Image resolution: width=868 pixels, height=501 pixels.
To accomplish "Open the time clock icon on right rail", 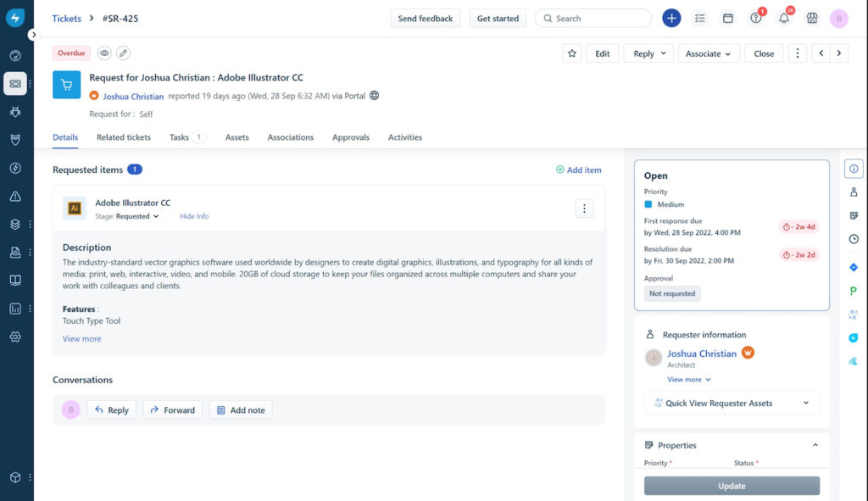I will [x=854, y=239].
